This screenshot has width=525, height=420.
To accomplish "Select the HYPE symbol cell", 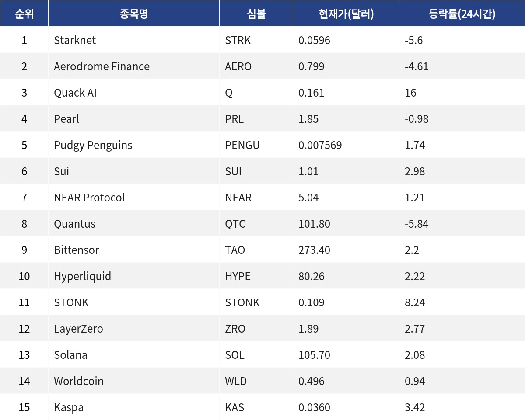I will coord(256,276).
